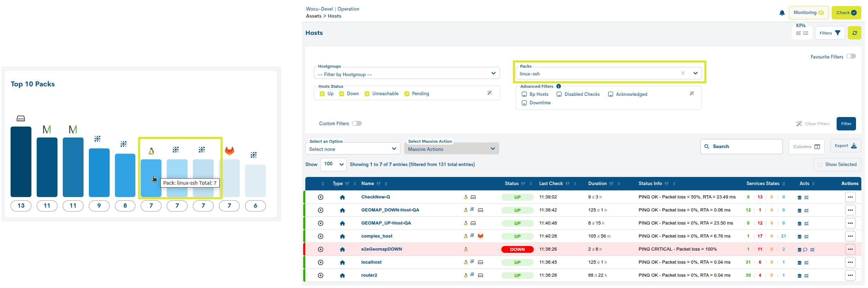The width and height of the screenshot is (868, 288).
Task: Click the KPIs chart view icon
Action: click(x=798, y=33)
